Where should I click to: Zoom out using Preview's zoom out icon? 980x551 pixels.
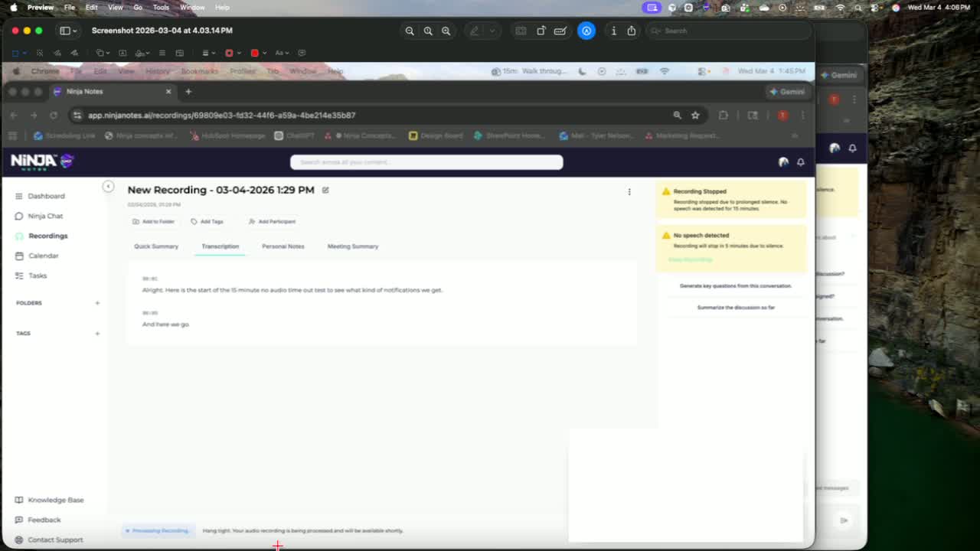tap(410, 31)
